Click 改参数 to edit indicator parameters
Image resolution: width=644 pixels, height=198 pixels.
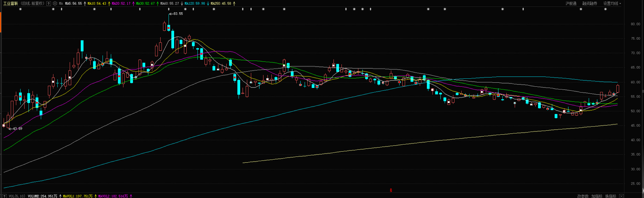[583, 196]
